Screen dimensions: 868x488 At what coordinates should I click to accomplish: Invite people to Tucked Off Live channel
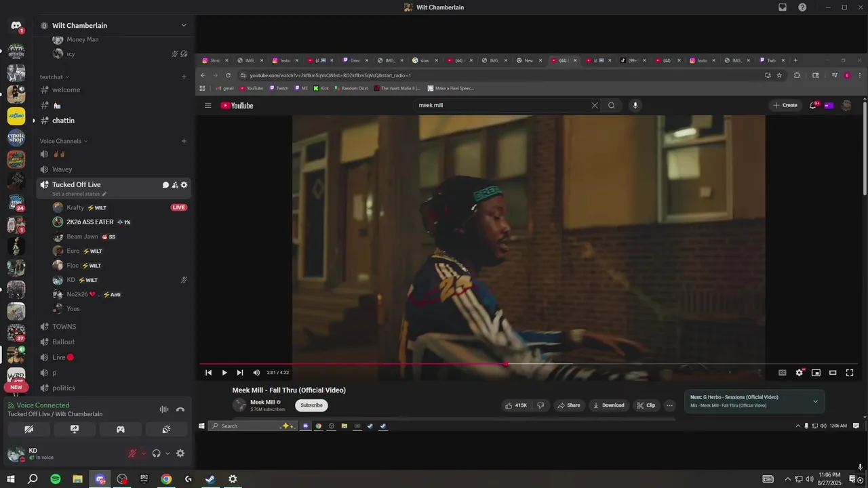point(175,185)
